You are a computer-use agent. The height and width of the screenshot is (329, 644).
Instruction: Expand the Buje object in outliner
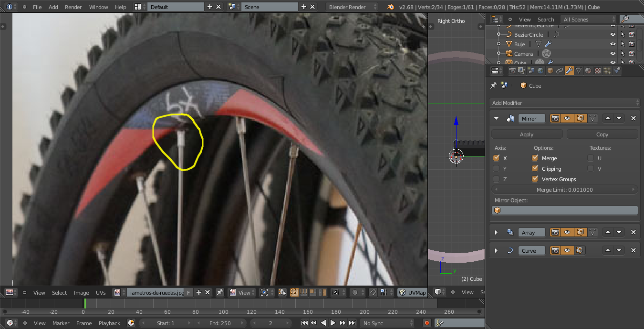pyautogui.click(x=499, y=44)
